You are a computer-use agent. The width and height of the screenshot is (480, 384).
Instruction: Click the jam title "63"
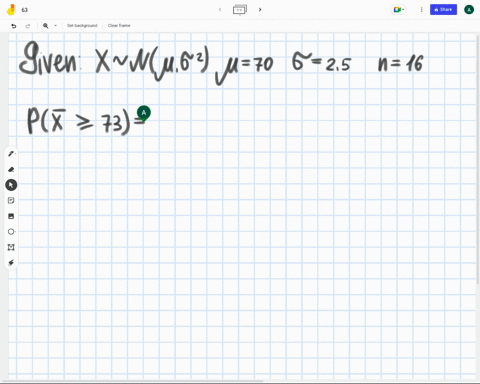click(25, 10)
